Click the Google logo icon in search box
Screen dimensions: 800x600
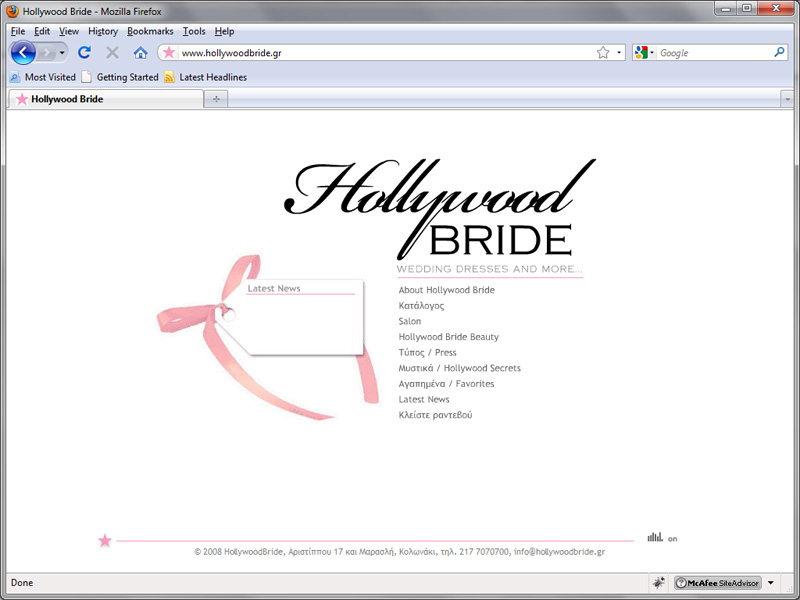pyautogui.click(x=641, y=52)
